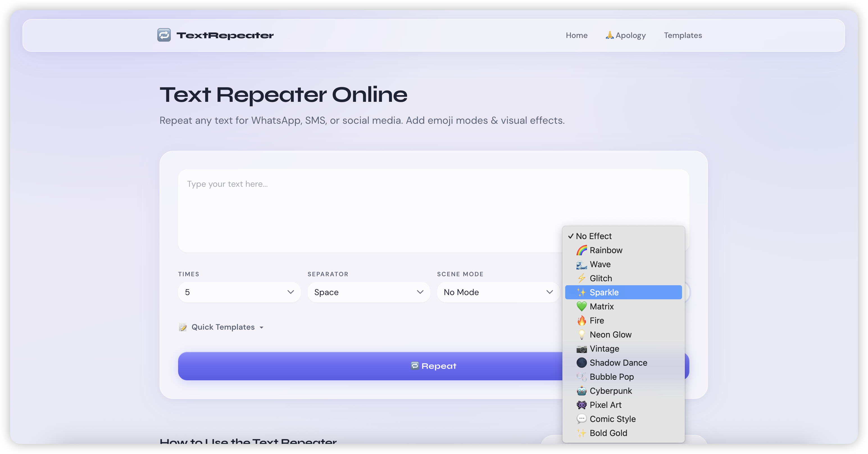Click the alien icon beside Pixel Art

pyautogui.click(x=581, y=405)
